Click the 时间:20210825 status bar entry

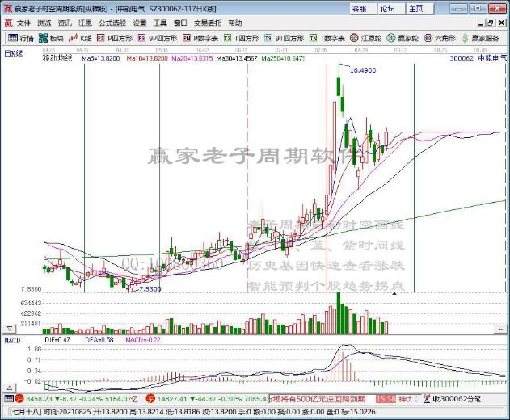point(67,412)
